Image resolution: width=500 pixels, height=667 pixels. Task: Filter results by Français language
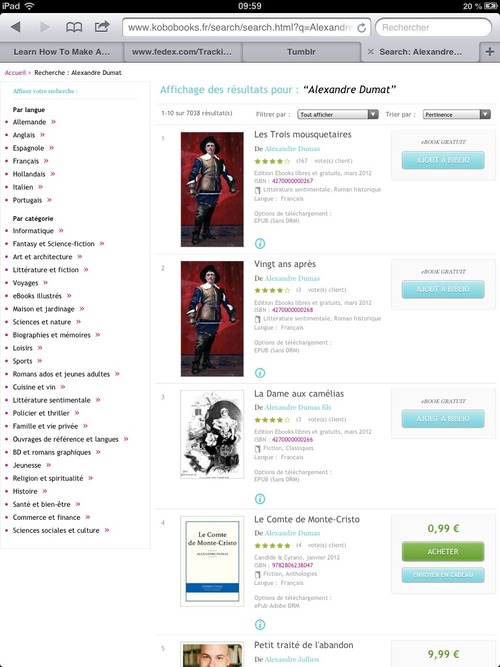[26, 161]
